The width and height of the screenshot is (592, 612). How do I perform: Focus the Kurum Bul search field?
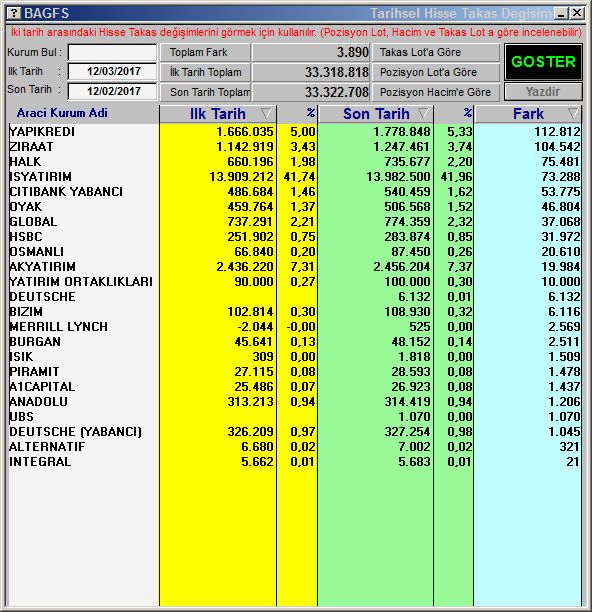pos(112,52)
